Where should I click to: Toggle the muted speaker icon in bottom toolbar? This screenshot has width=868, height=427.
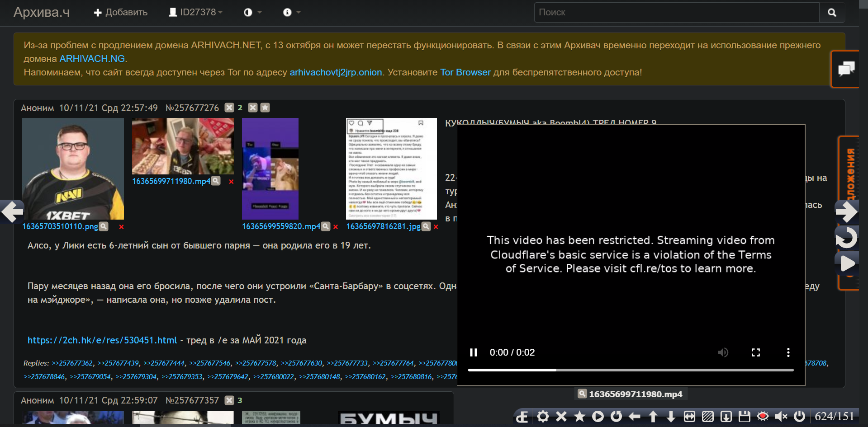(x=781, y=416)
